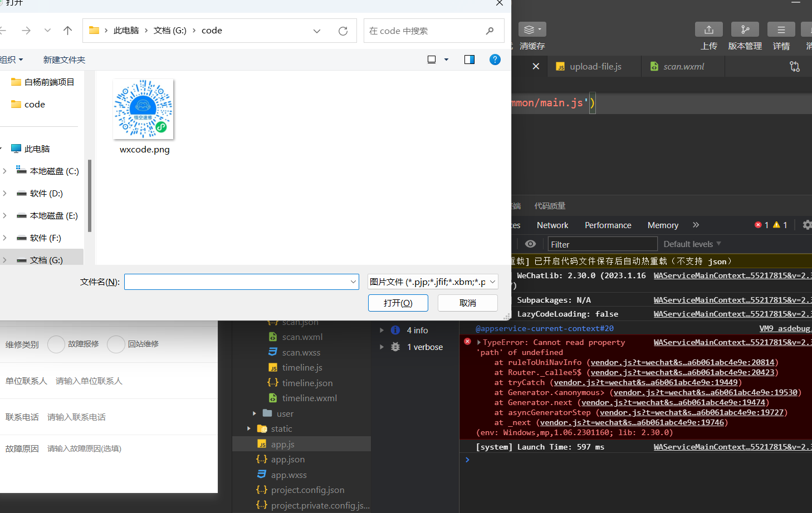This screenshot has height=513, width=812.
Task: Go up one folder level
Action: pyautogui.click(x=67, y=31)
